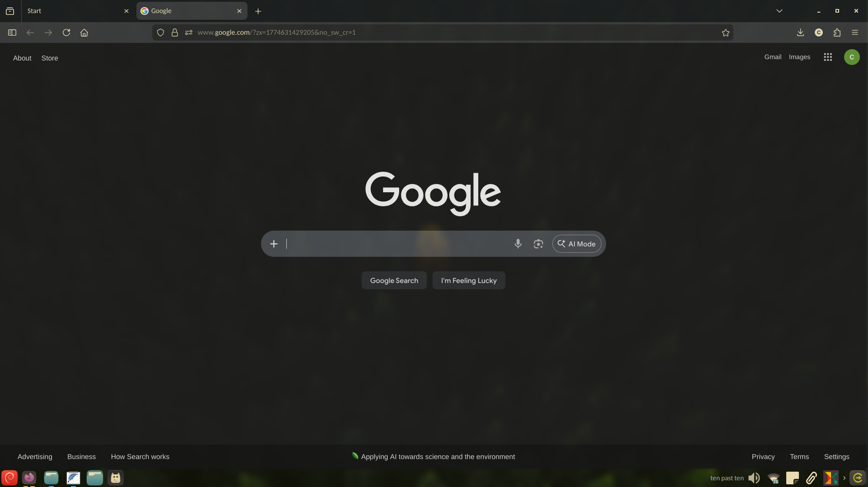Open volume control in system tray
This screenshot has width=868, height=487.
pos(754,478)
